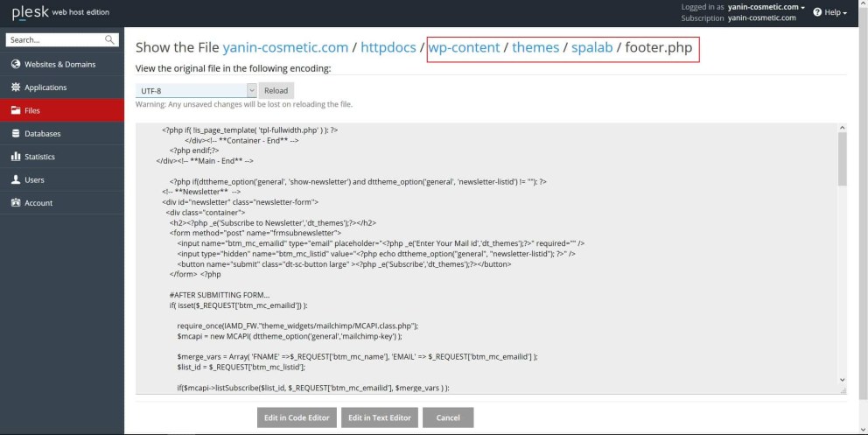
Task: Click the line '<div id="newsletter" class="newsletter-form">'
Action: click(x=241, y=202)
